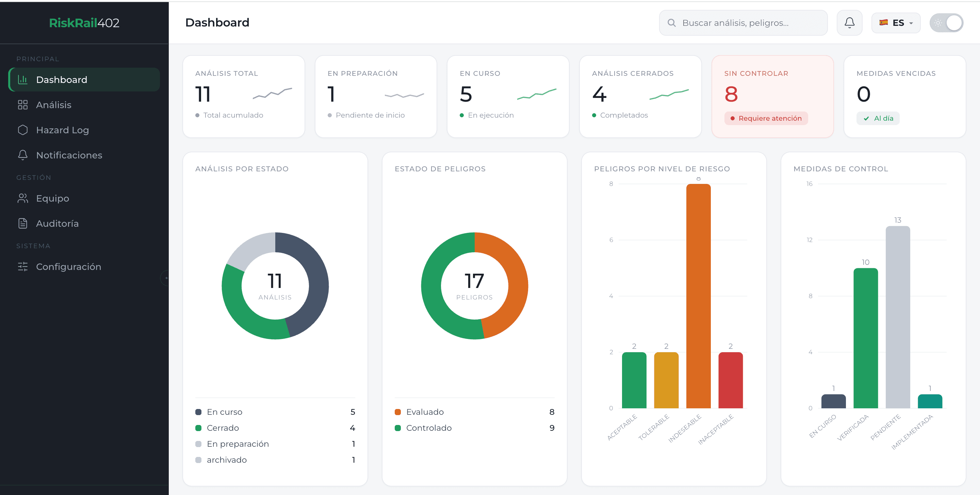Click the Equipo people icon
This screenshot has height=495, width=980.
tap(23, 199)
